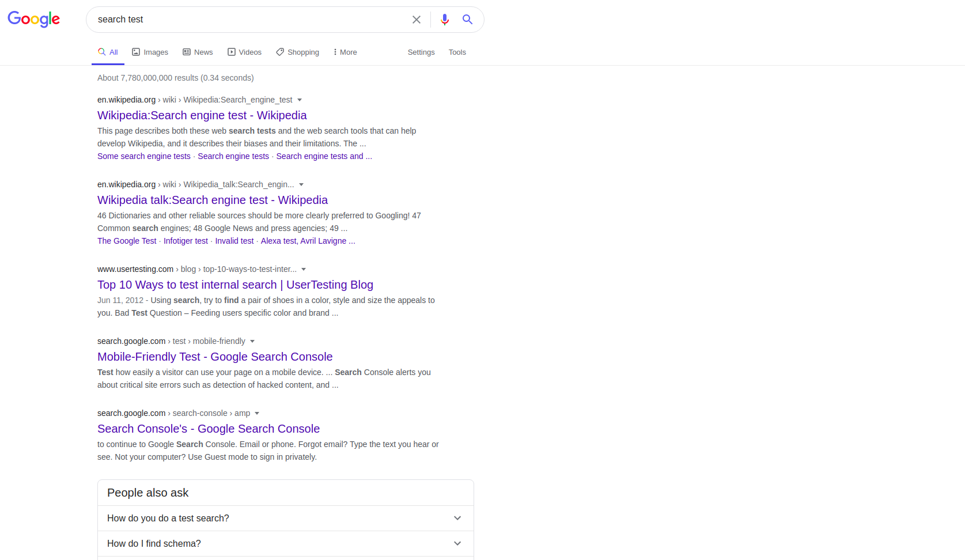Follow the 'Search engine tests and ...' sitelink
Screen dimensions: 965x560
[324, 156]
